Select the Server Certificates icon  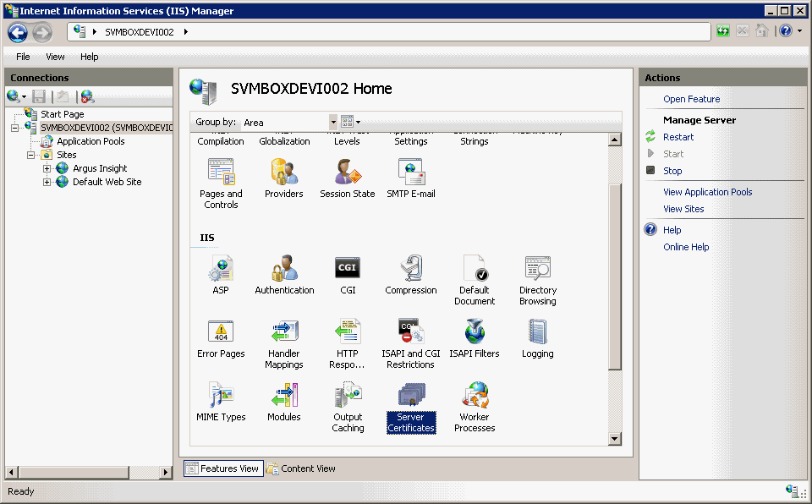click(411, 396)
